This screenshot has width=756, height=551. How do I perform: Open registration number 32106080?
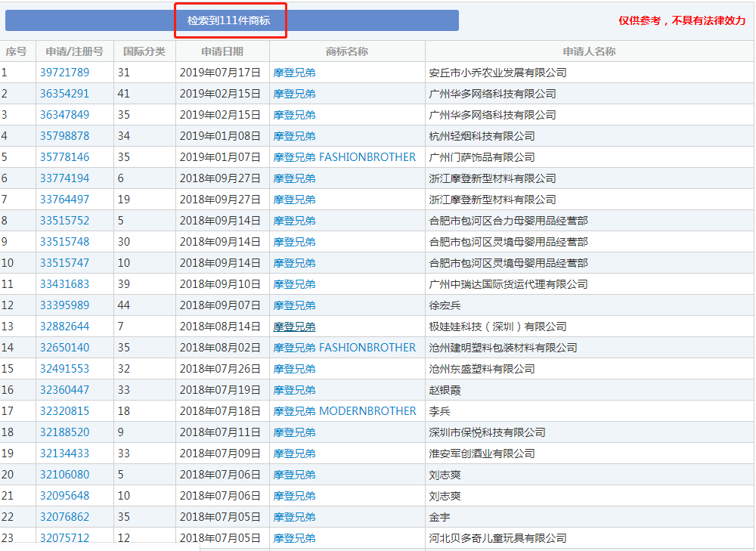coord(64,475)
